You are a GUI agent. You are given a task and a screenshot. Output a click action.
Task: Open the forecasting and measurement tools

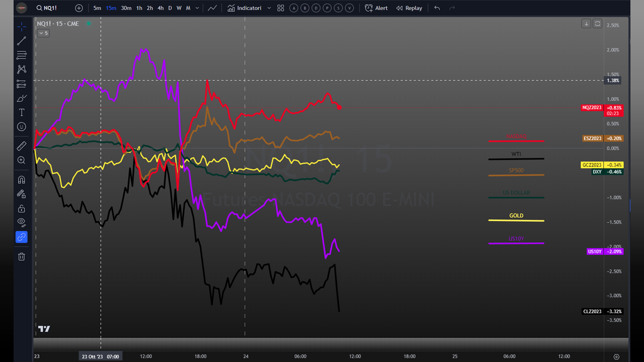pos(22,84)
